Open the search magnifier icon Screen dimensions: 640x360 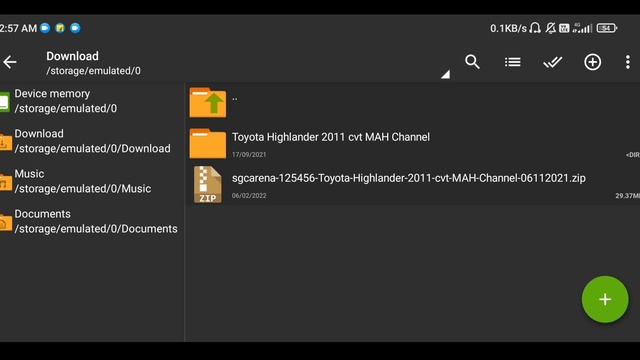(x=472, y=62)
